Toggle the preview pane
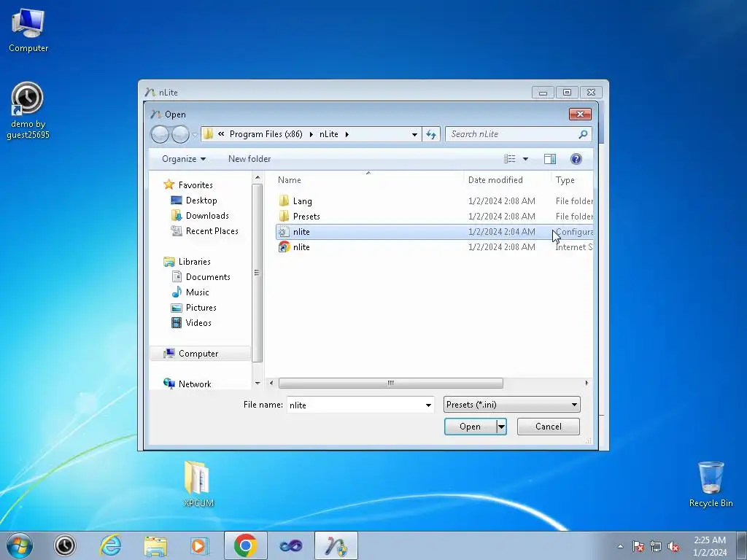Viewport: 747px width, 560px height. [x=550, y=159]
